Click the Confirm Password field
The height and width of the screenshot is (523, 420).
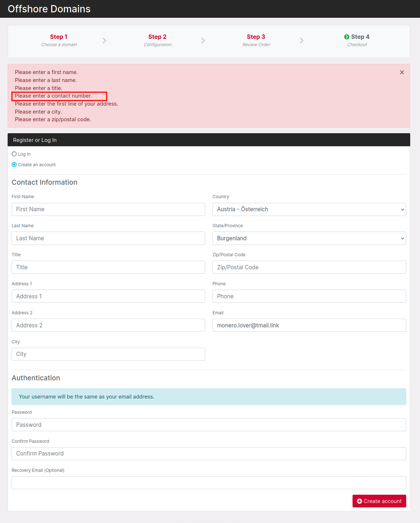click(x=209, y=454)
